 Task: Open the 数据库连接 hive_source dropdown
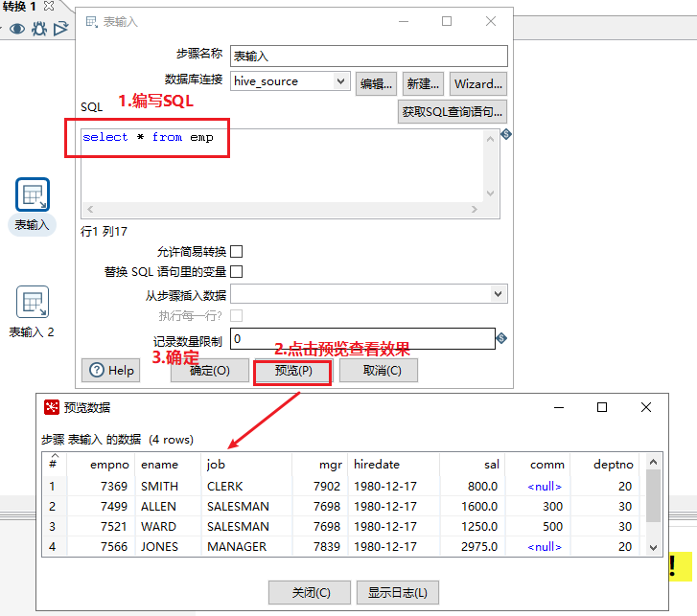tap(340, 81)
